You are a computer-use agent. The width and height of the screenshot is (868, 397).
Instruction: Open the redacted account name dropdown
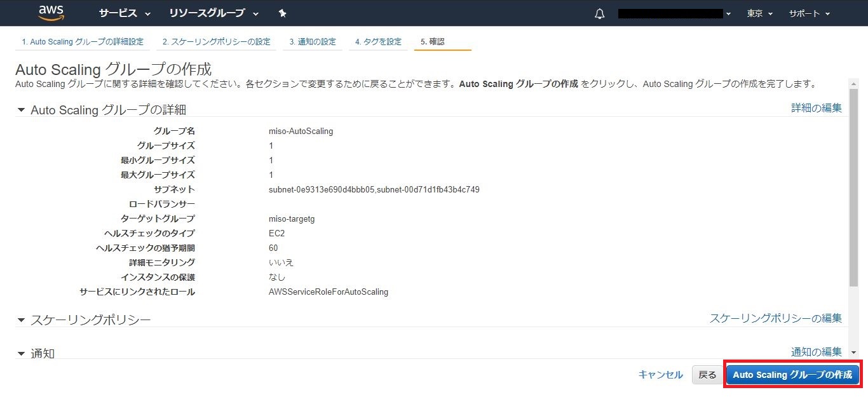[675, 13]
